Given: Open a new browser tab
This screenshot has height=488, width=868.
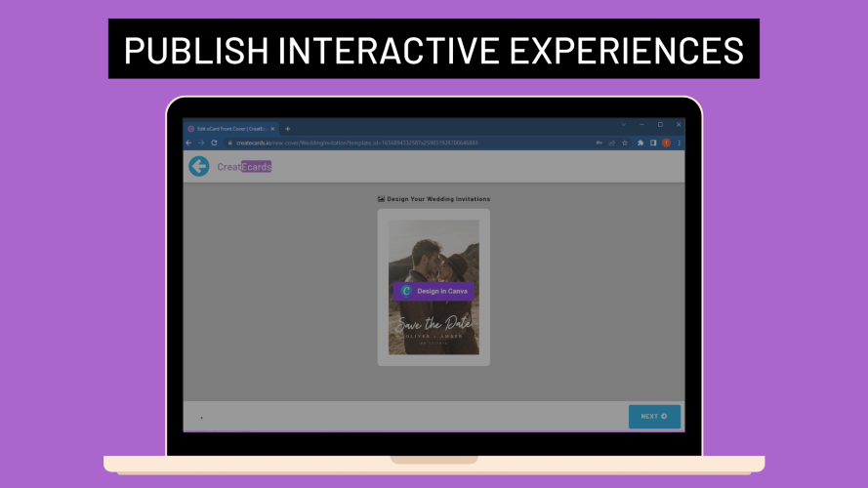Looking at the screenshot, I should click(x=287, y=129).
